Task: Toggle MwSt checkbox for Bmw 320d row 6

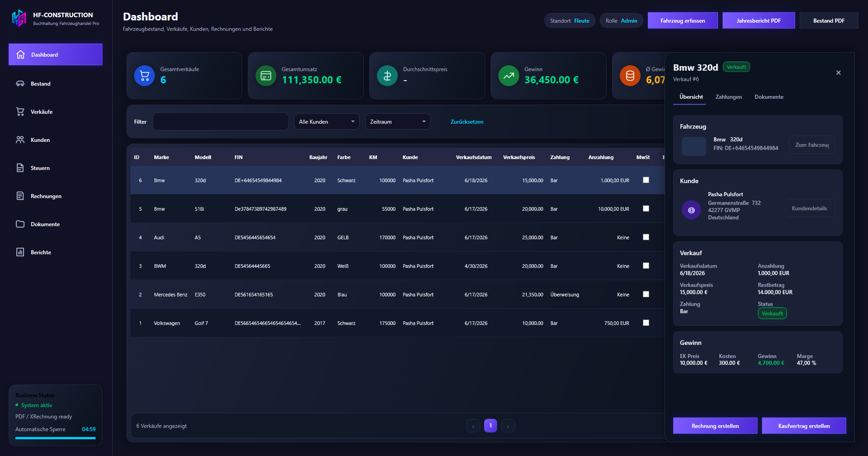Action: click(x=646, y=180)
